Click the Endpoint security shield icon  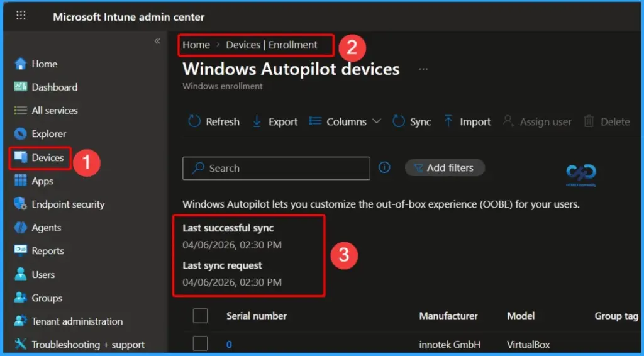click(21, 204)
